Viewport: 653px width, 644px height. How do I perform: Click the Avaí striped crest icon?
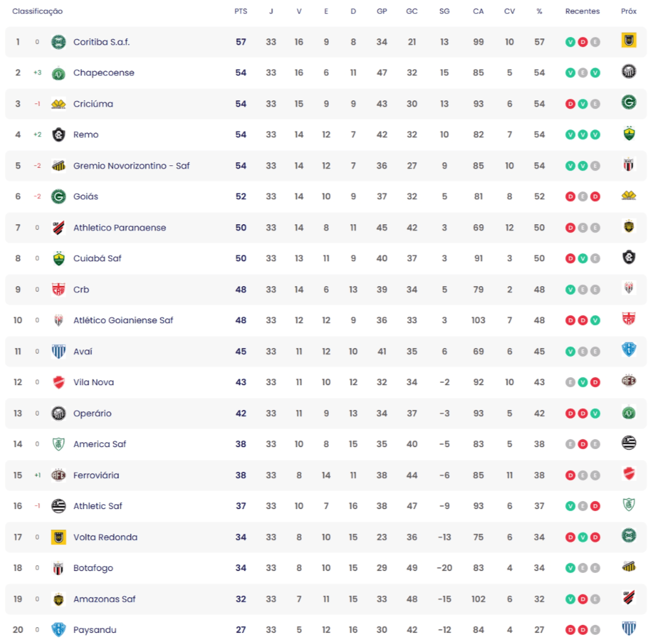(58, 352)
